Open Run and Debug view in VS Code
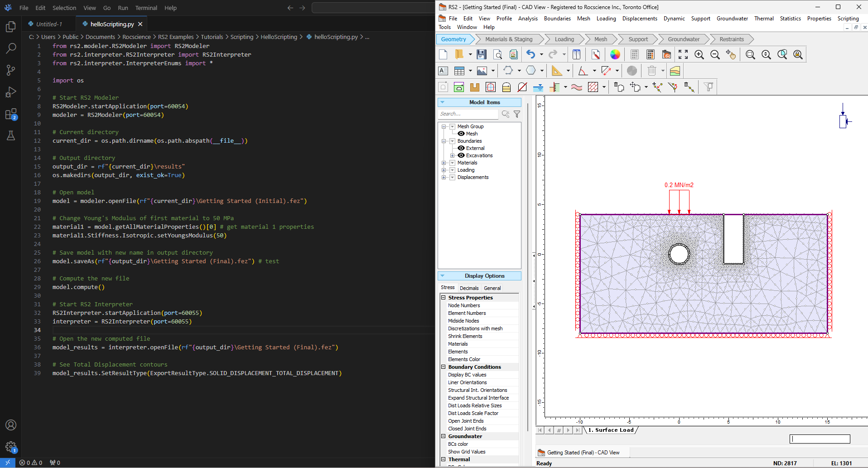Viewport: 868px width, 468px height. pyautogui.click(x=11, y=92)
